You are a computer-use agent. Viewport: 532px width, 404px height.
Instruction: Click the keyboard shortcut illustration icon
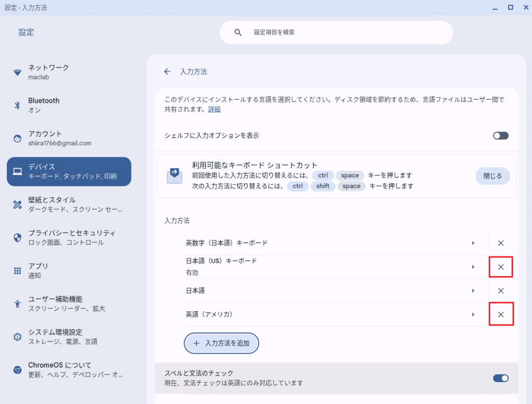click(x=175, y=176)
